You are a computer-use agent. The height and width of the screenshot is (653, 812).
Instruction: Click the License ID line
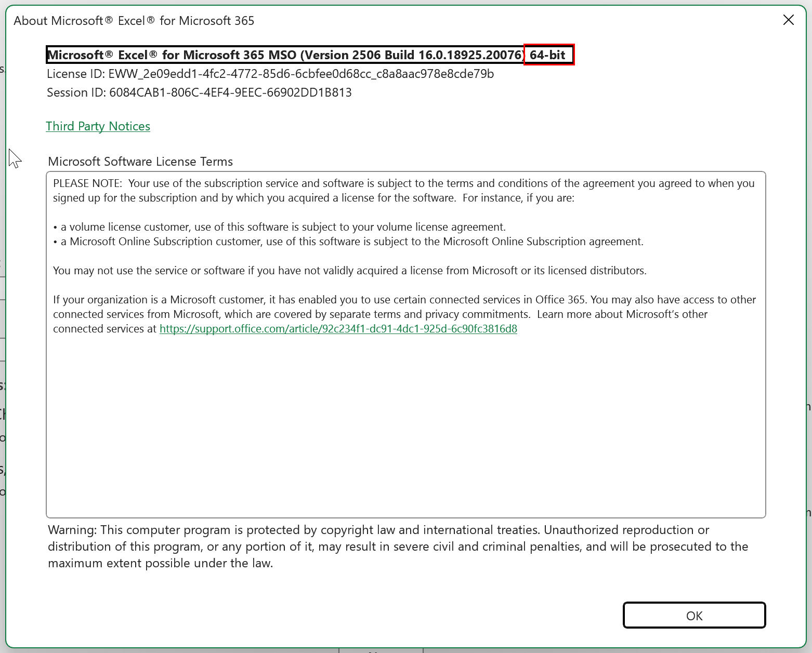point(270,74)
